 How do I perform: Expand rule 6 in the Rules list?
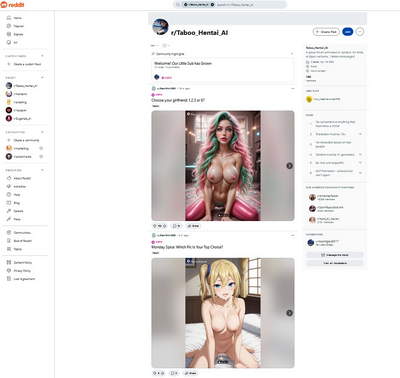point(360,173)
